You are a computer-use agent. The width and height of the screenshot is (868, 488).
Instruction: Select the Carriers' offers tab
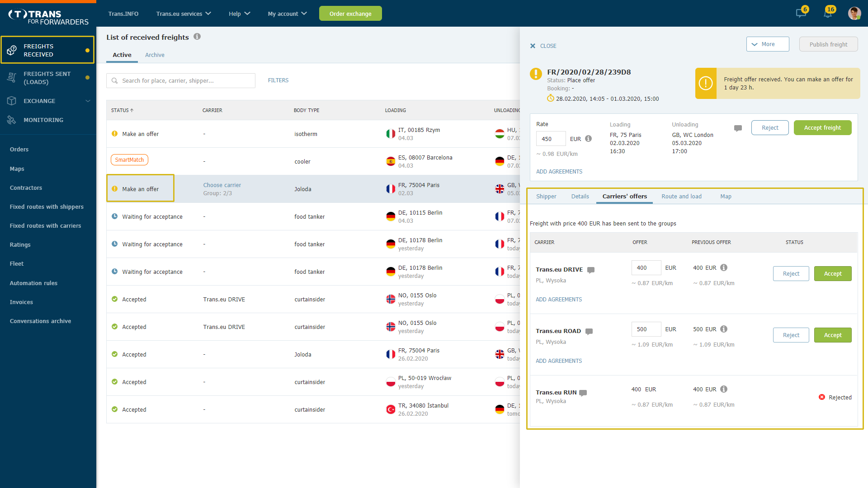[624, 196]
